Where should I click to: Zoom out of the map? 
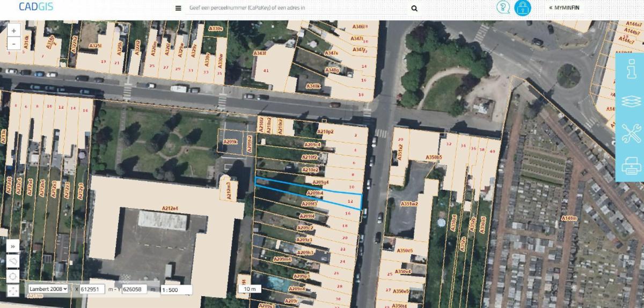click(13, 44)
